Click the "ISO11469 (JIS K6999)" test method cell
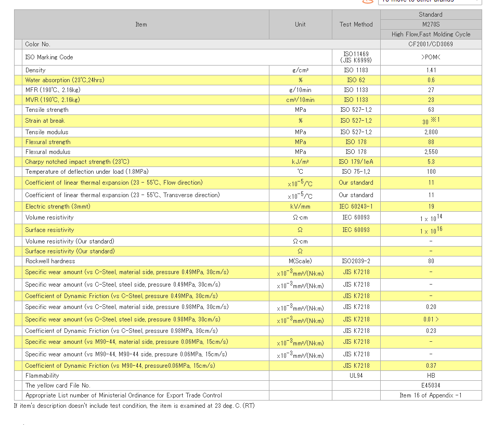The height and width of the screenshot is (425, 504). click(356, 57)
